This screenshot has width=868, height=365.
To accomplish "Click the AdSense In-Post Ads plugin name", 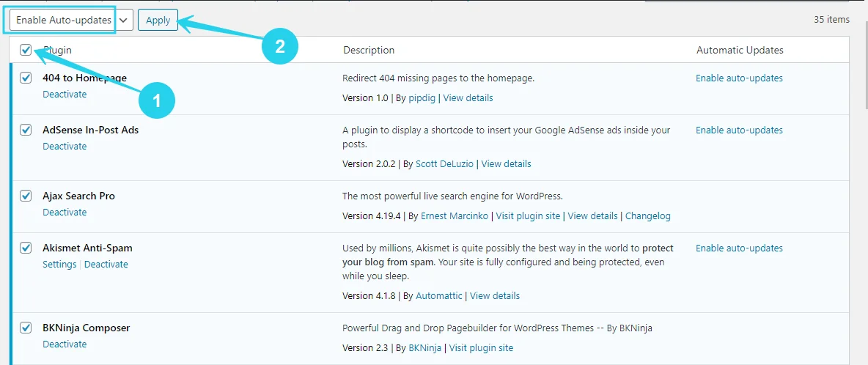I will click(91, 130).
